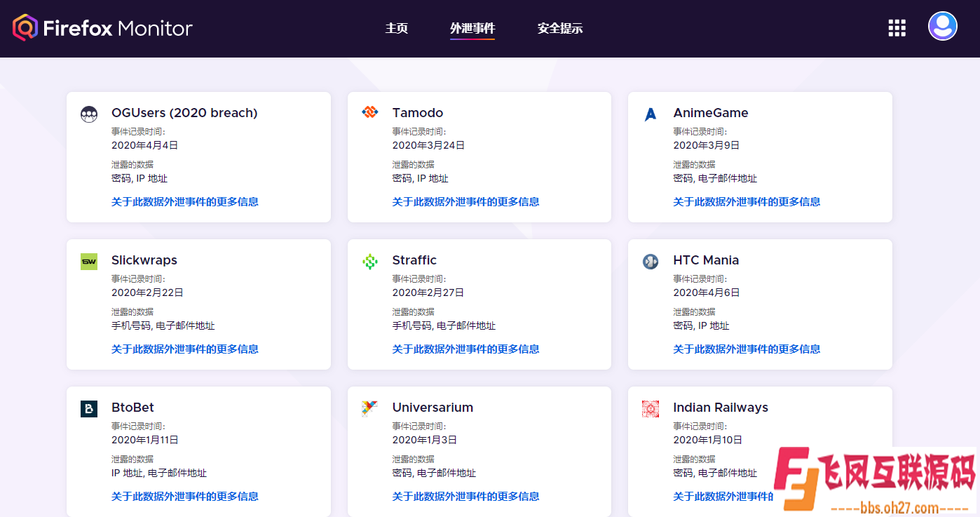Click the date 2020年3月9日
Image resolution: width=980 pixels, height=517 pixels.
pyautogui.click(x=707, y=145)
